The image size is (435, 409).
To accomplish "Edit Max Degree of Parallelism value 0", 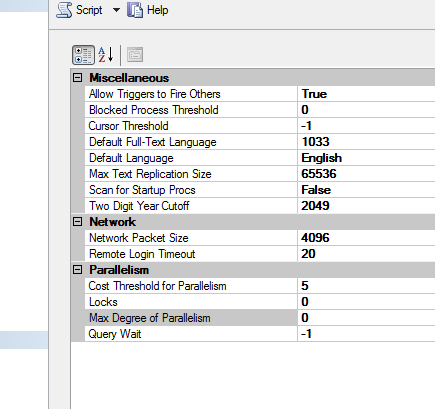I will click(366, 318).
